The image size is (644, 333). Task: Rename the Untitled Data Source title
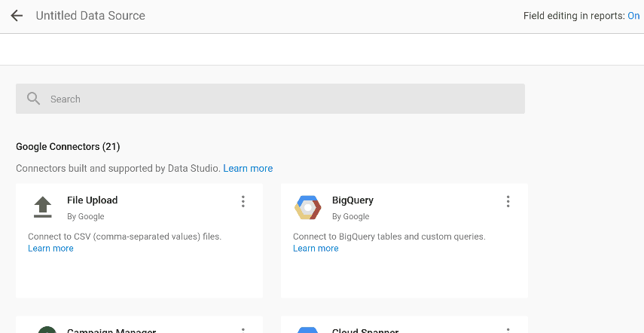(90, 16)
